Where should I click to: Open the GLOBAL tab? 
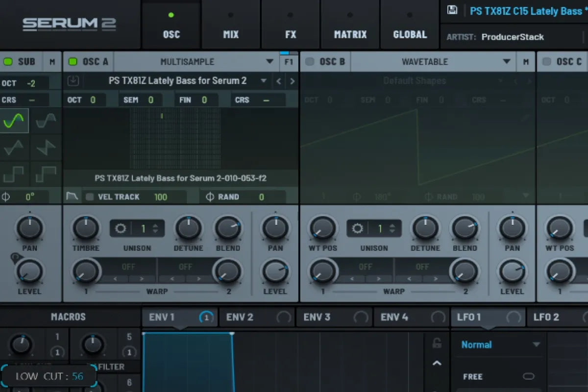pyautogui.click(x=410, y=25)
